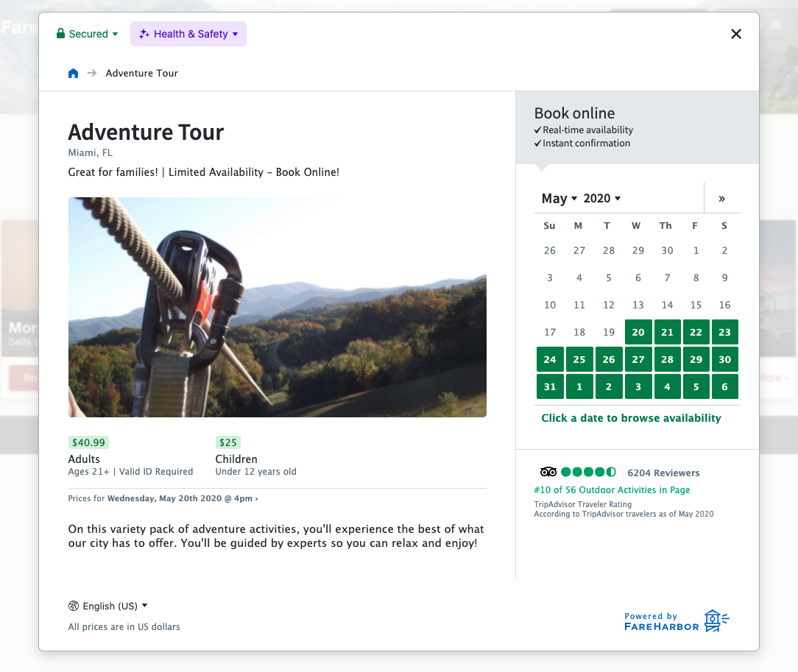Click the TripAdvisor rating bubbles
The image size is (798, 672).
[588, 472]
